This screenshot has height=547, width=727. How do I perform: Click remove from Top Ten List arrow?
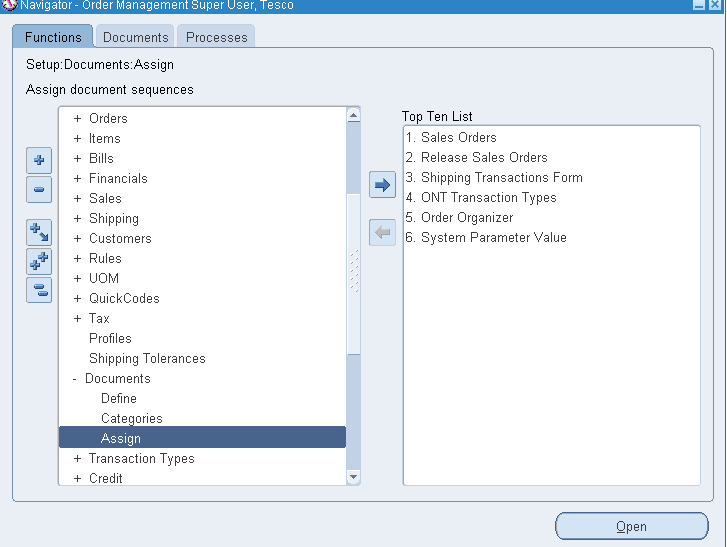(x=382, y=232)
